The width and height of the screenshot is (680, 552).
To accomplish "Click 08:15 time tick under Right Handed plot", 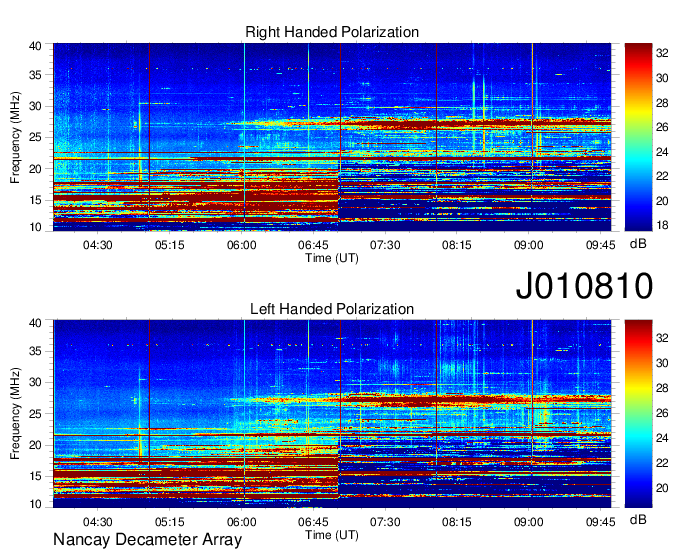I will coord(457,245).
